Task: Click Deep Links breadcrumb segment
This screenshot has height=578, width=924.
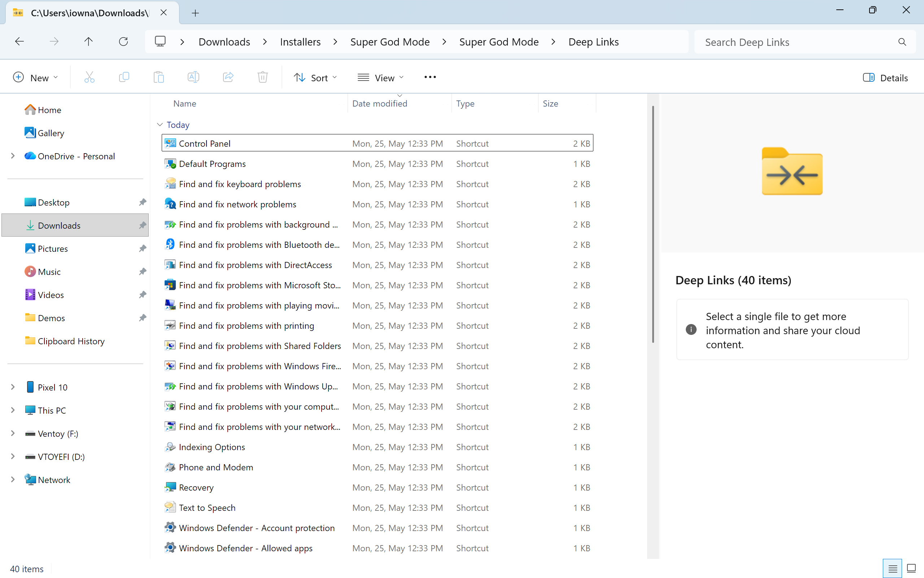Action: click(x=593, y=42)
